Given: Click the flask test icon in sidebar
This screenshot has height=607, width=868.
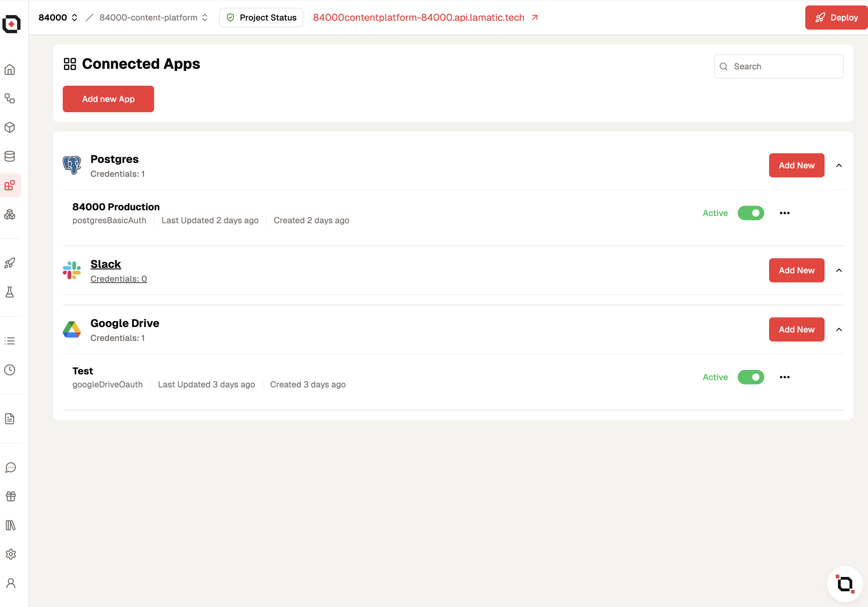Looking at the screenshot, I should click(10, 292).
